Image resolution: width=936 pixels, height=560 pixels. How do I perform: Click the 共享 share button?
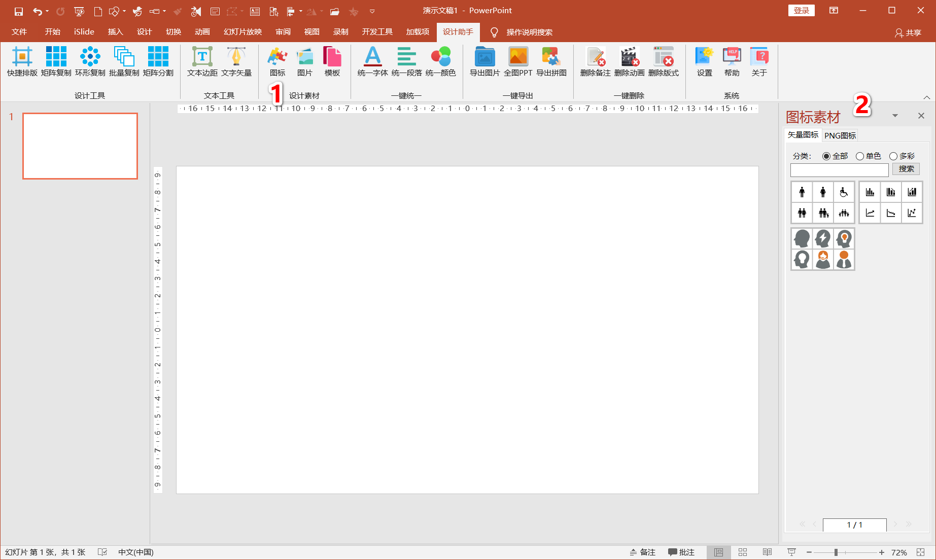click(908, 32)
